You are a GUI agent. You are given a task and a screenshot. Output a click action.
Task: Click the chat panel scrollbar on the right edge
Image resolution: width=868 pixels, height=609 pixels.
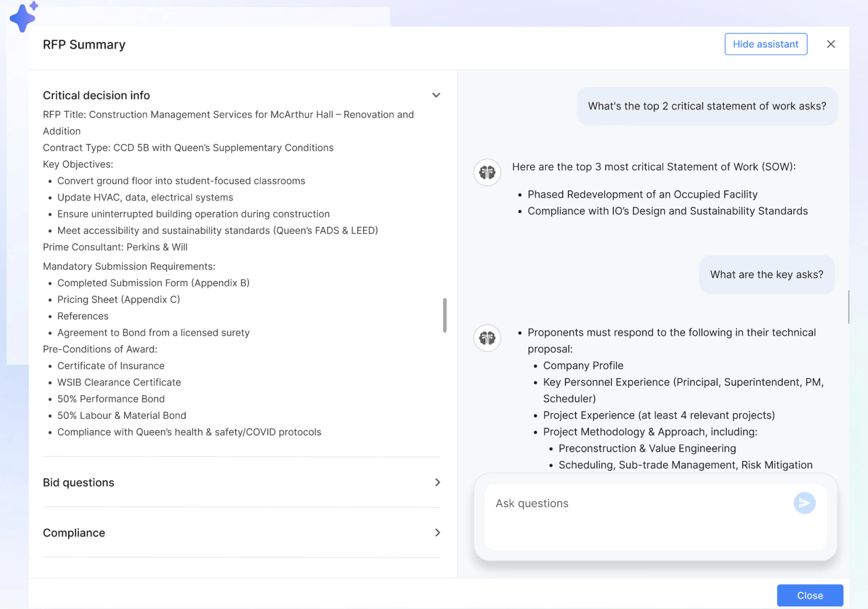point(849,305)
